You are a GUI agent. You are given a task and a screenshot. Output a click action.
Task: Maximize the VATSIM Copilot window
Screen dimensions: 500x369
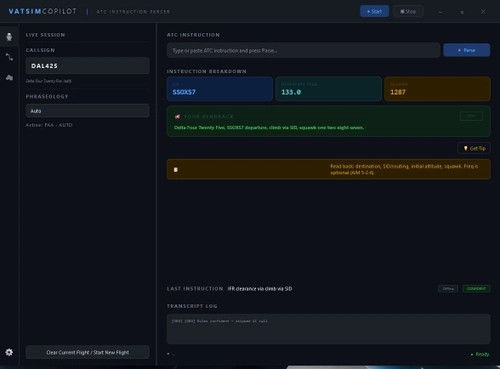click(x=462, y=12)
